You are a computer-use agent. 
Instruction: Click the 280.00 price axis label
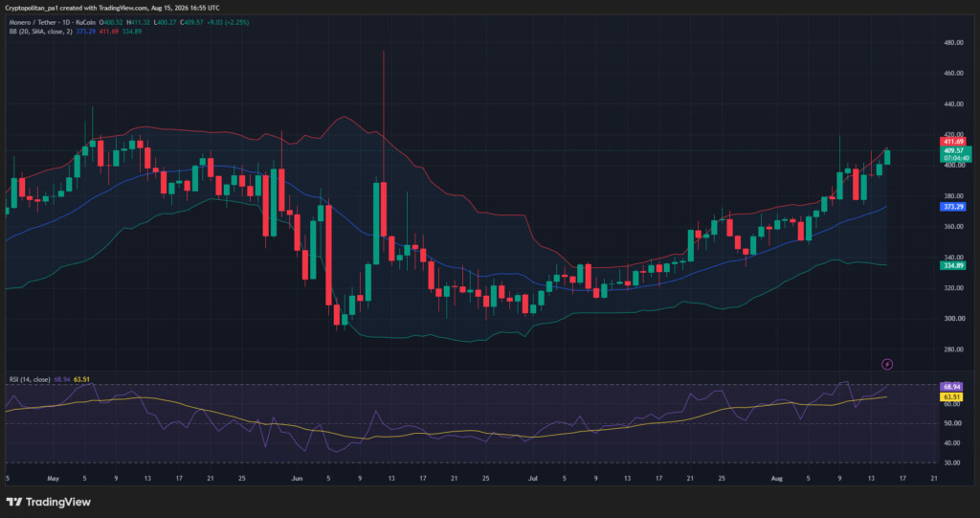(x=954, y=349)
